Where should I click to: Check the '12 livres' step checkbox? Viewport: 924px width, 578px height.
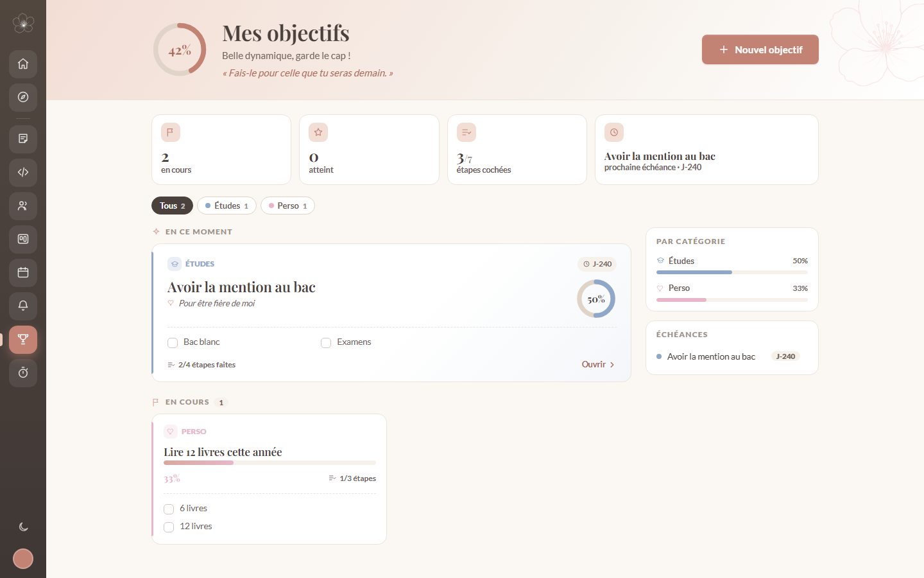[169, 527]
